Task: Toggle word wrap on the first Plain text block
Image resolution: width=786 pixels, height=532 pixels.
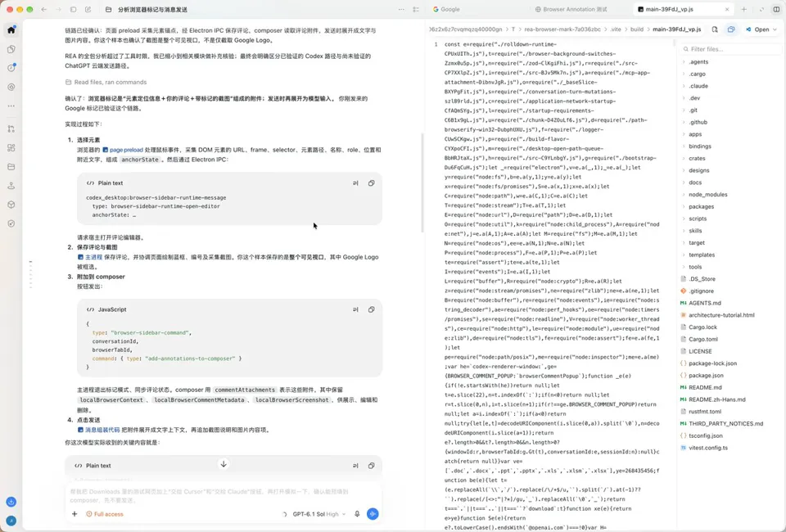Action: pyautogui.click(x=355, y=183)
